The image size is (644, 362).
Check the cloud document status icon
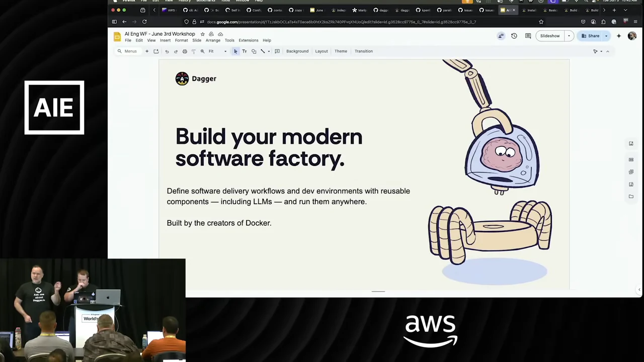[220, 34]
